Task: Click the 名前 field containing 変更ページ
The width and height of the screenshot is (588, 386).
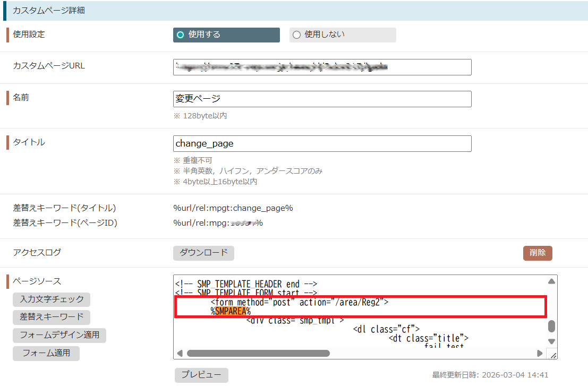Action: pyautogui.click(x=322, y=99)
